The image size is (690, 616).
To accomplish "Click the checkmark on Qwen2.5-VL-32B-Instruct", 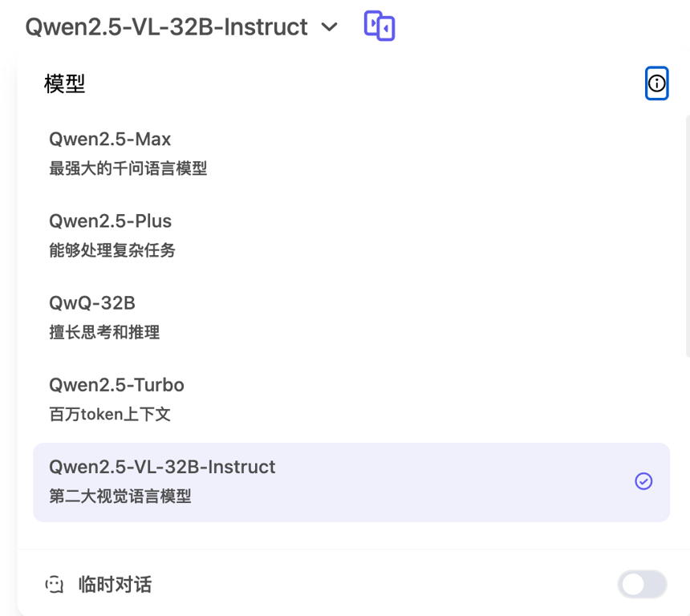I will pos(643,481).
